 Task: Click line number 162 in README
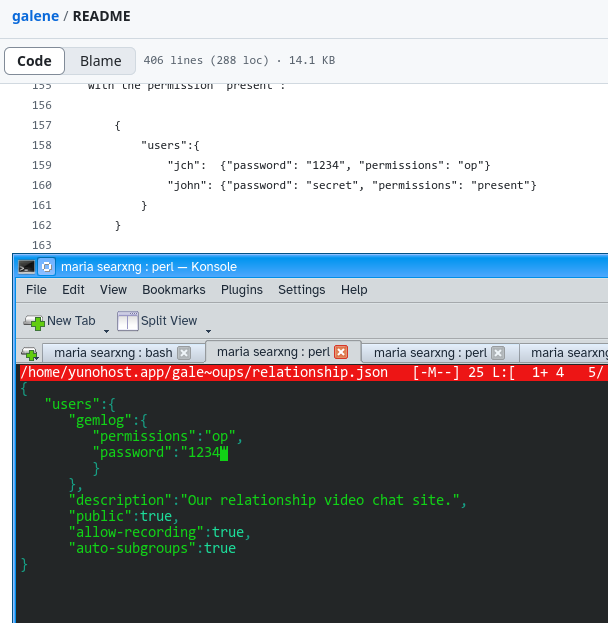(x=42, y=225)
